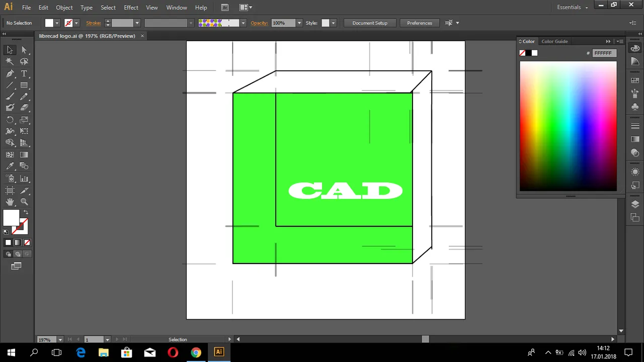Click the Opacity link label

tap(259, 23)
